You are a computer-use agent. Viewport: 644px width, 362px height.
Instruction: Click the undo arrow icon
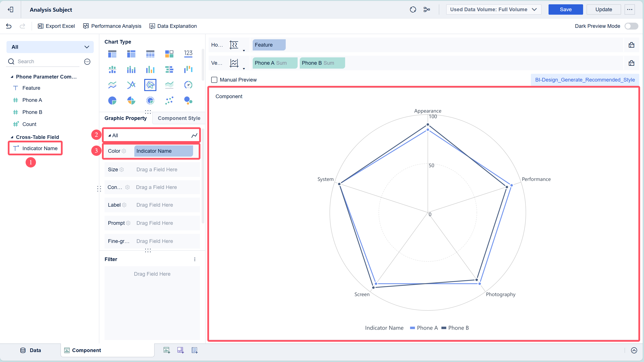click(9, 26)
